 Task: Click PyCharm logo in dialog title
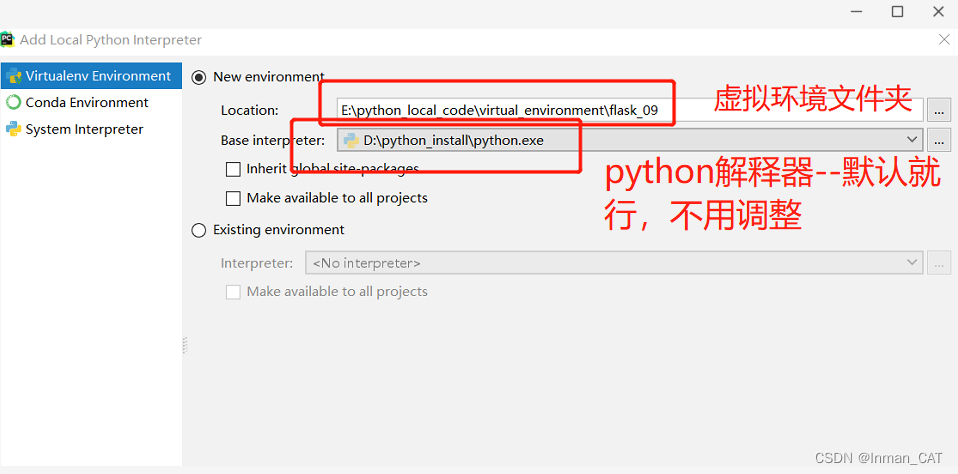[x=7, y=40]
